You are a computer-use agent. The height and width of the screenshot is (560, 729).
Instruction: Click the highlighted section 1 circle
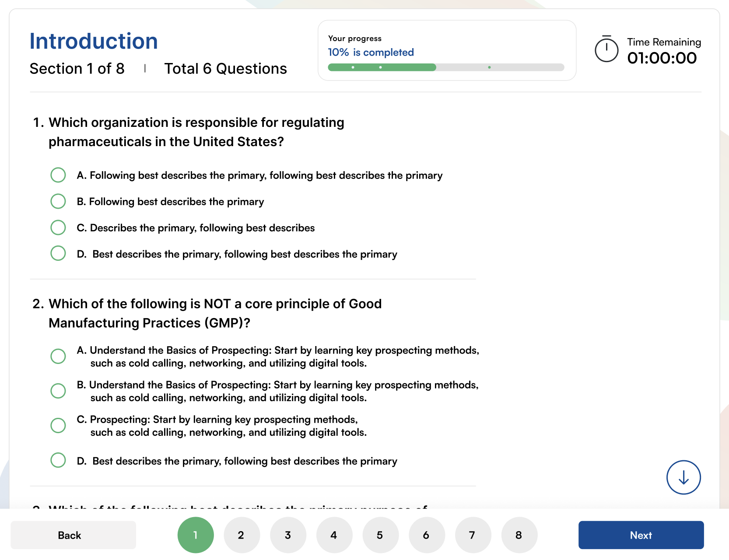196,535
